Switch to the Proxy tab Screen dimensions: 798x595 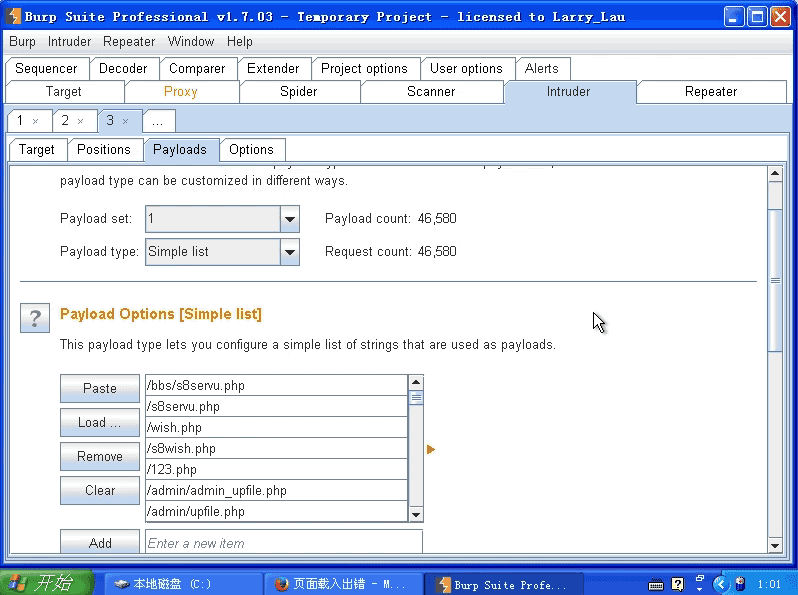click(x=181, y=92)
